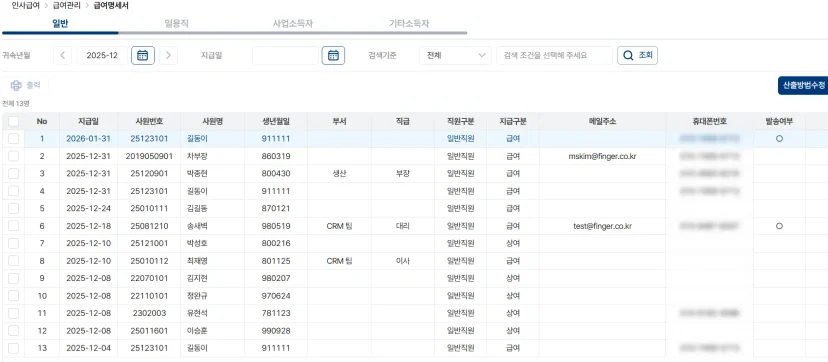Open the 검색기준 전체 dropdown
The height and width of the screenshot is (362, 828).
click(x=456, y=55)
